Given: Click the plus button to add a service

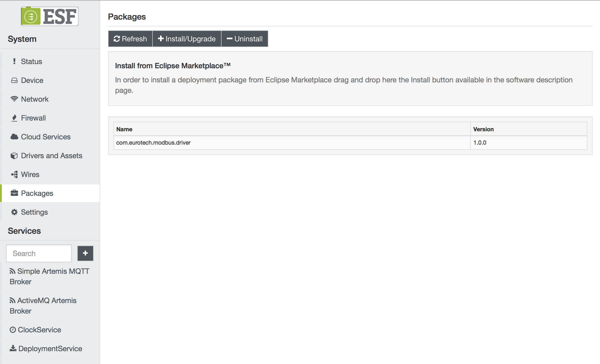Looking at the screenshot, I should (85, 253).
